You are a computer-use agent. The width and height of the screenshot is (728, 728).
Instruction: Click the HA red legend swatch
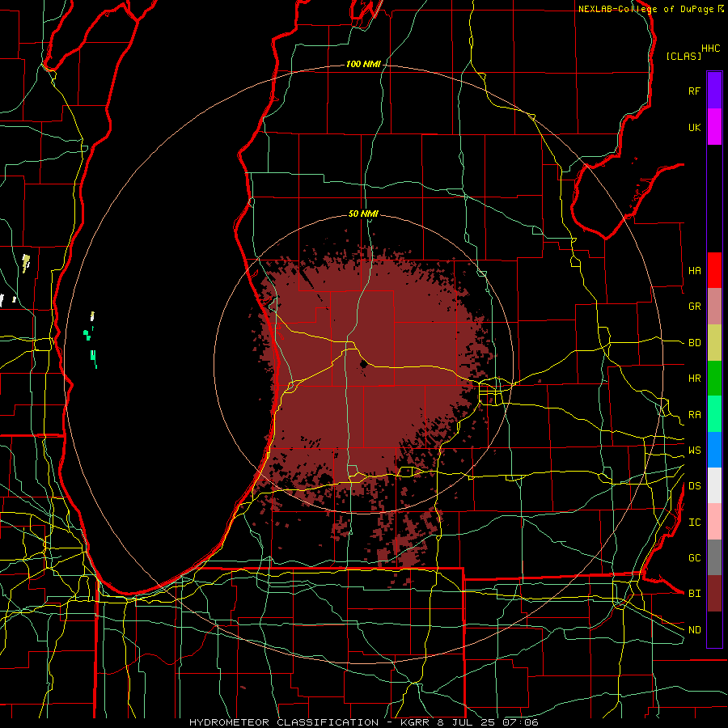click(x=714, y=270)
